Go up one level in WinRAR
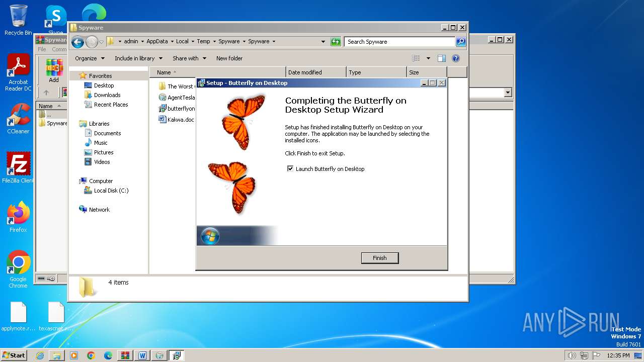Image resolution: width=644 pixels, height=362 pixels. pyautogui.click(x=46, y=93)
